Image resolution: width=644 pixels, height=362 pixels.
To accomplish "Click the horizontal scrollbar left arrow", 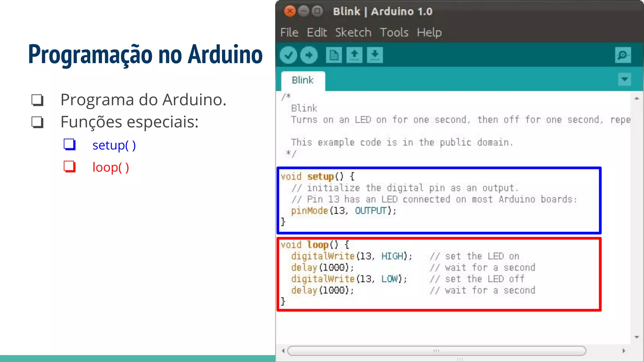I will coord(283,351).
